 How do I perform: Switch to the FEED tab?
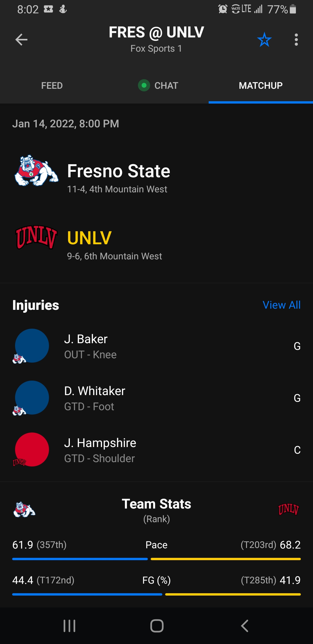pyautogui.click(x=52, y=86)
